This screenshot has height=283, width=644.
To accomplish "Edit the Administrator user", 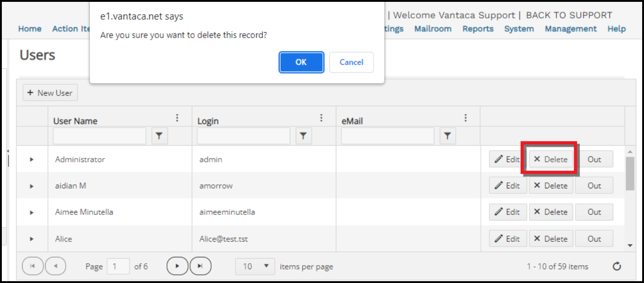I will coord(508,159).
